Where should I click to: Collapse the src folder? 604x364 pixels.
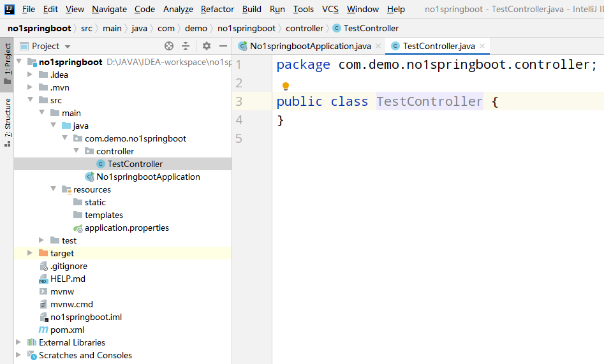(x=31, y=99)
